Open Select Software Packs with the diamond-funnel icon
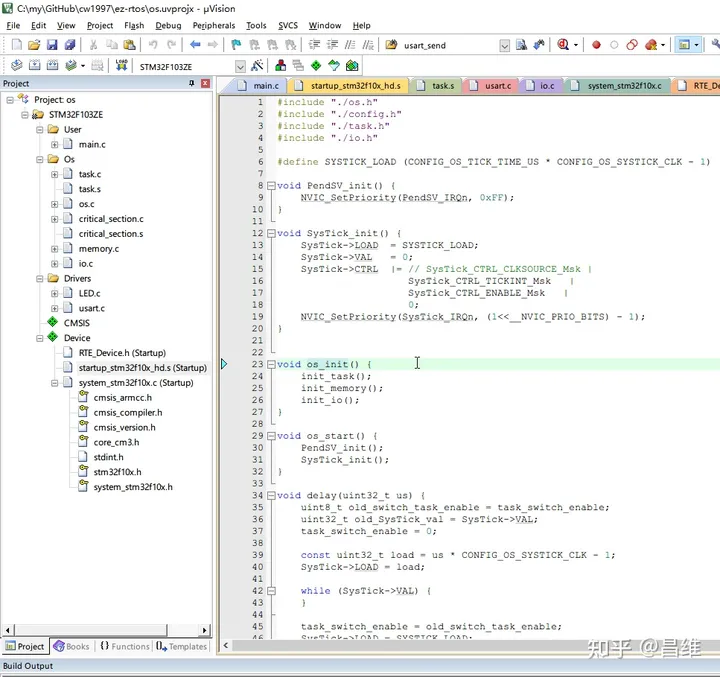Viewport: 720px width, 677px height. (334, 66)
